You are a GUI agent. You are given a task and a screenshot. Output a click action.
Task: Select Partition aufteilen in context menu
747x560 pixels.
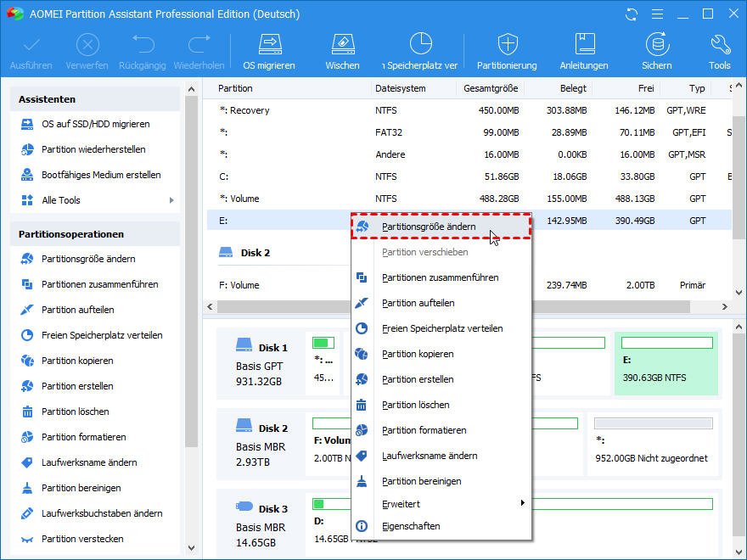pyautogui.click(x=441, y=303)
